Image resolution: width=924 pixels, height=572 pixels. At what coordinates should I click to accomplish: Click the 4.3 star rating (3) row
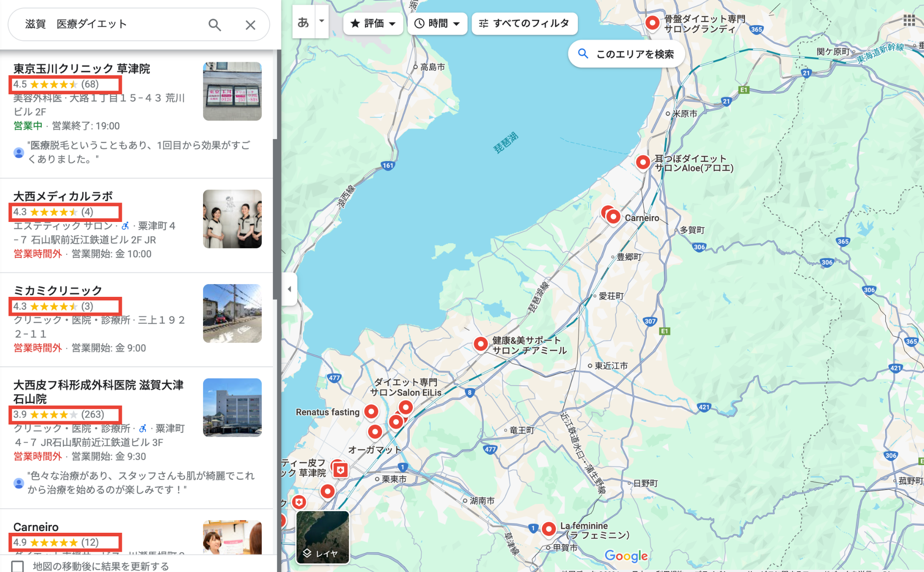53,306
